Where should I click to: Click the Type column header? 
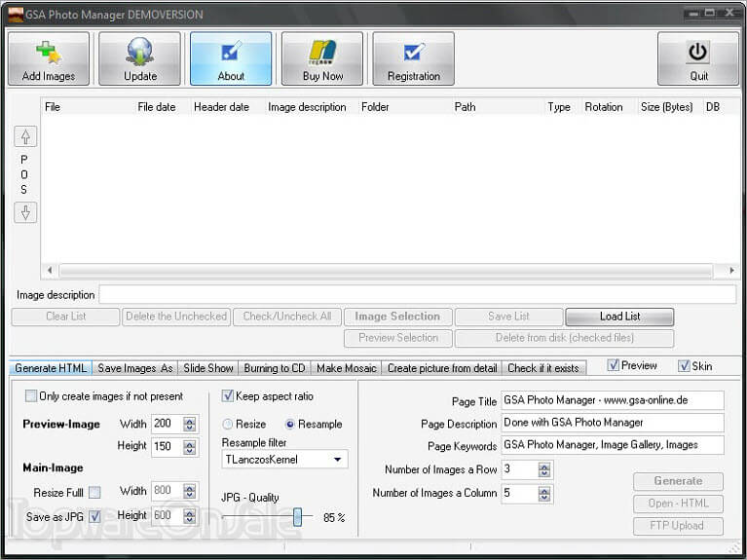pos(563,107)
